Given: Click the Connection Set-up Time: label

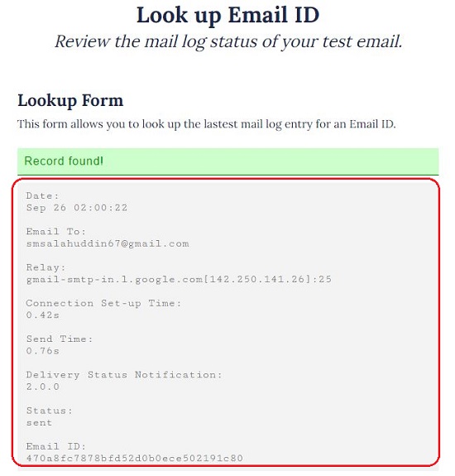Looking at the screenshot, I should coord(103,303).
